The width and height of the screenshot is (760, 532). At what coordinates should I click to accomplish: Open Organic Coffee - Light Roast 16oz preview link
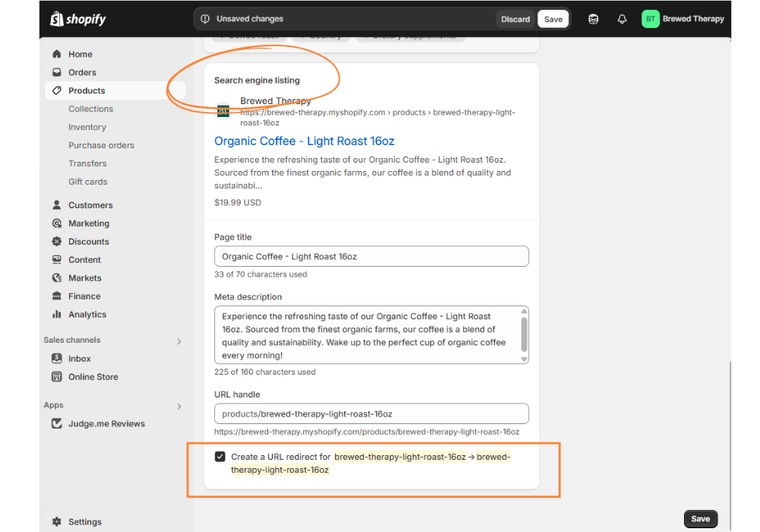pos(305,141)
